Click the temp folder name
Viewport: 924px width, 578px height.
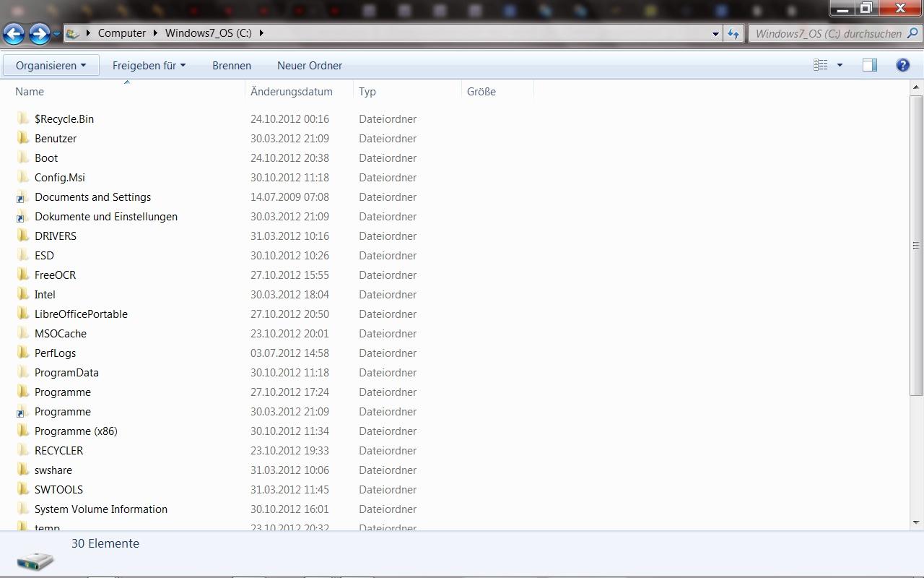click(x=47, y=527)
